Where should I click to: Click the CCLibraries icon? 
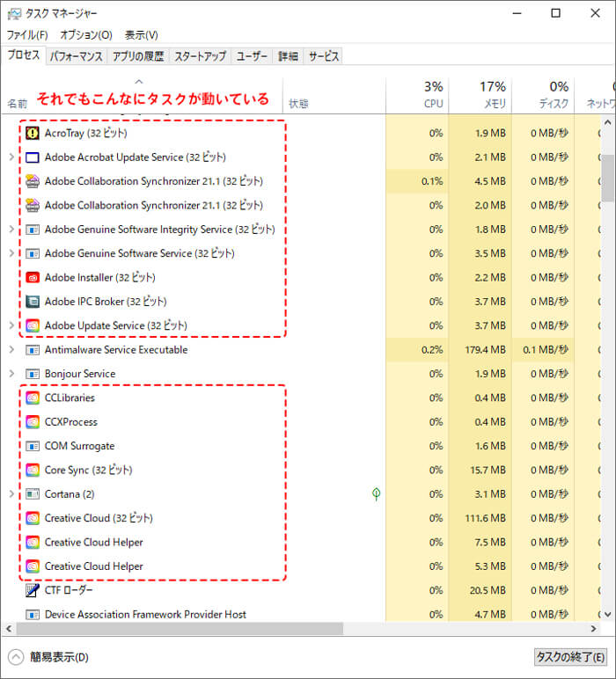33,398
